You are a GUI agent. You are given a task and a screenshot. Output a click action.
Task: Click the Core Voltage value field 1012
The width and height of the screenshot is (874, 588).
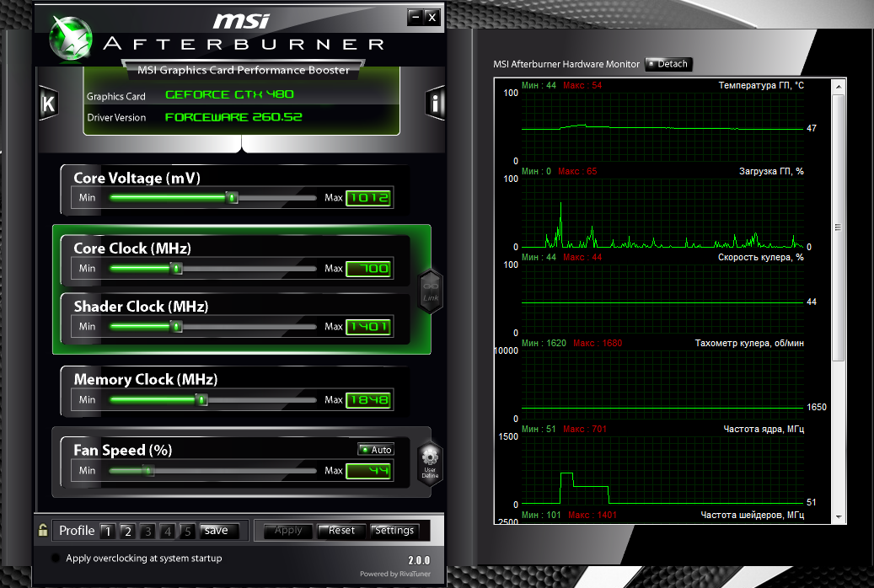[x=368, y=198]
